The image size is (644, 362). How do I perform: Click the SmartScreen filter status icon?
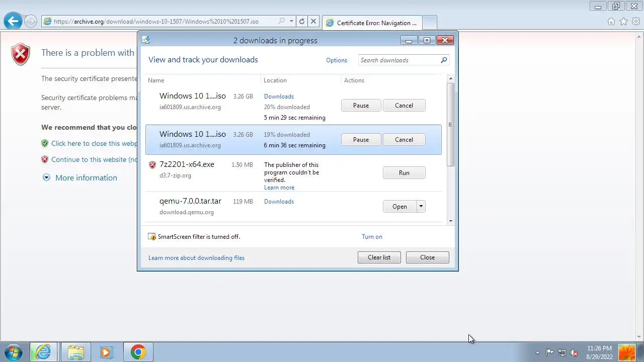pyautogui.click(x=152, y=237)
